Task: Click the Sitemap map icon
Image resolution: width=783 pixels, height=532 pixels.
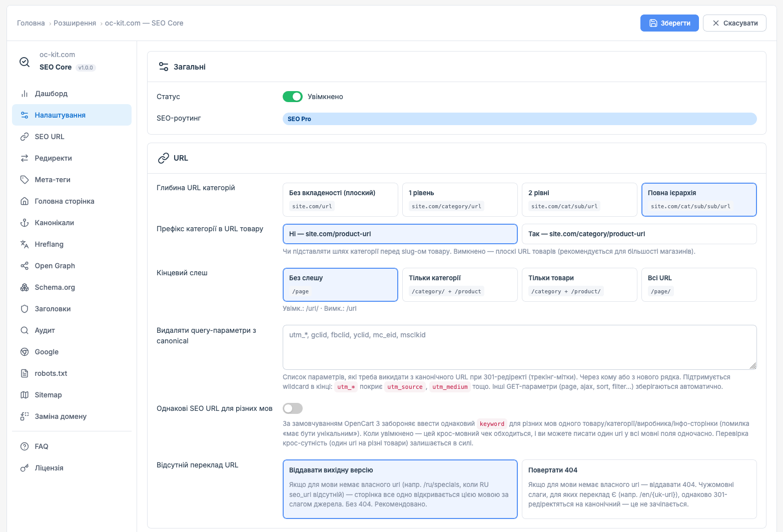Action: [25, 395]
